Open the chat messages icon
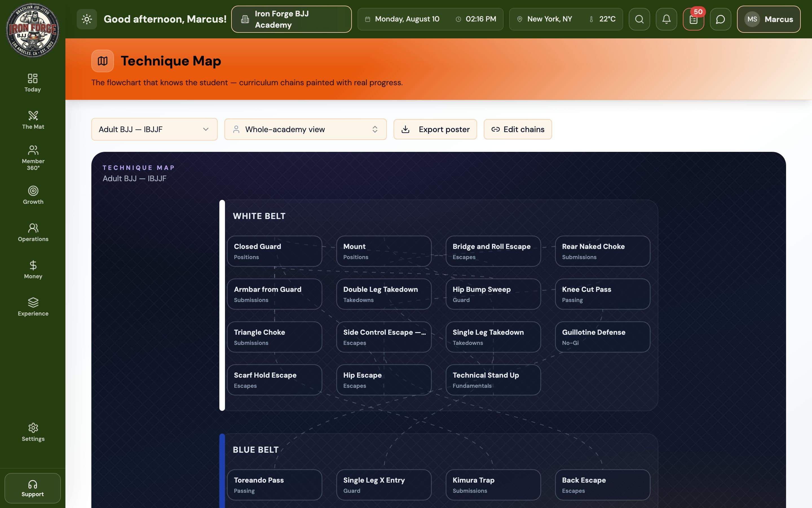Viewport: 812px width, 508px height. 720,19
